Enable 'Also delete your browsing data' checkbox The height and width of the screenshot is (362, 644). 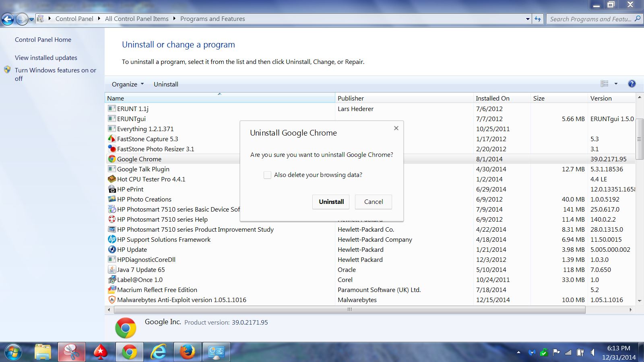point(267,175)
